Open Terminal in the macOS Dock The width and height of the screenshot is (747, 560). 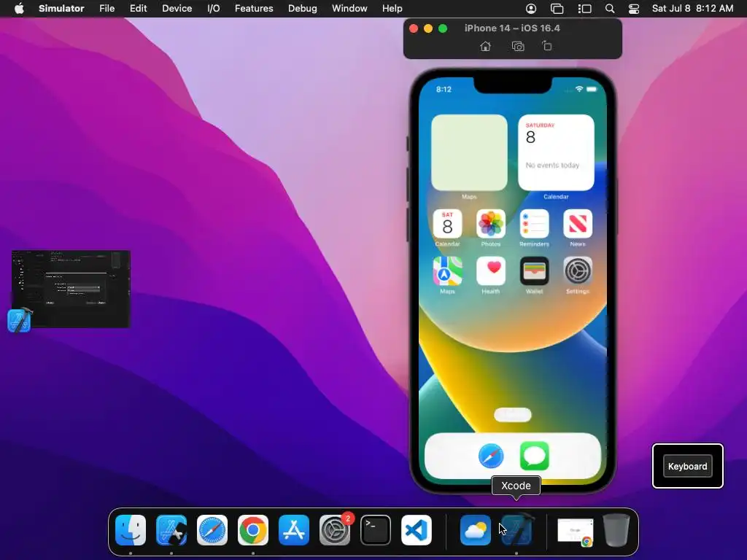[376, 530]
